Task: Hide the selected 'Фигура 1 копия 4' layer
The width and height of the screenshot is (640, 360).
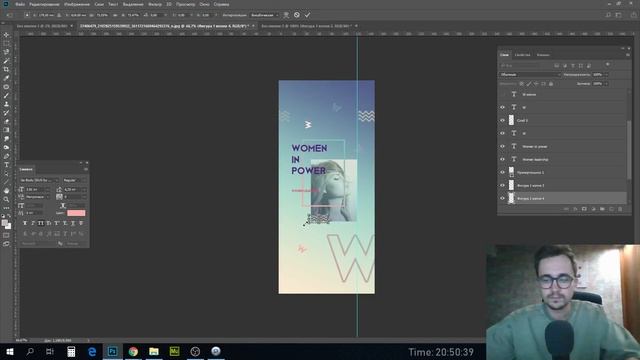Action: [502, 198]
